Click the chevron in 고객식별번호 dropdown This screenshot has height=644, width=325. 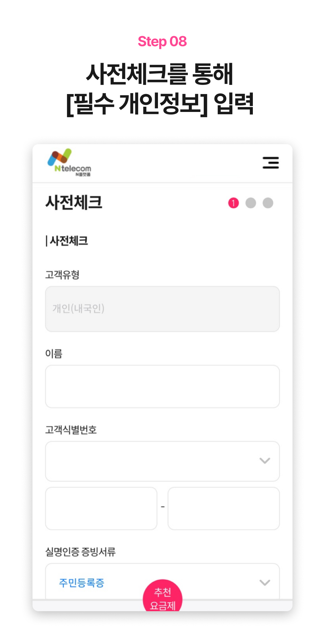coord(265,461)
